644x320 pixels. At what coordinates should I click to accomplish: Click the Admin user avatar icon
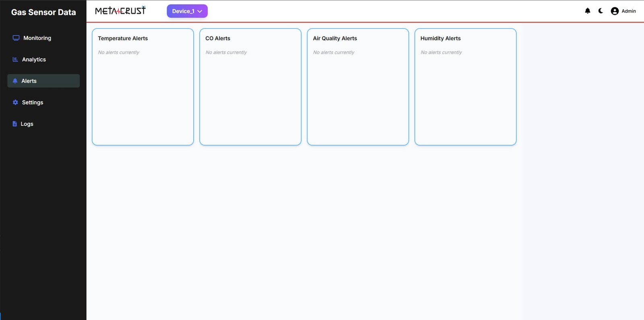point(615,11)
